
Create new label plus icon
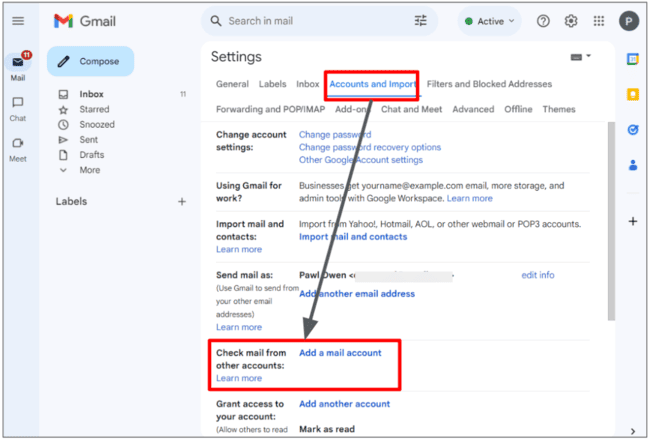182,202
